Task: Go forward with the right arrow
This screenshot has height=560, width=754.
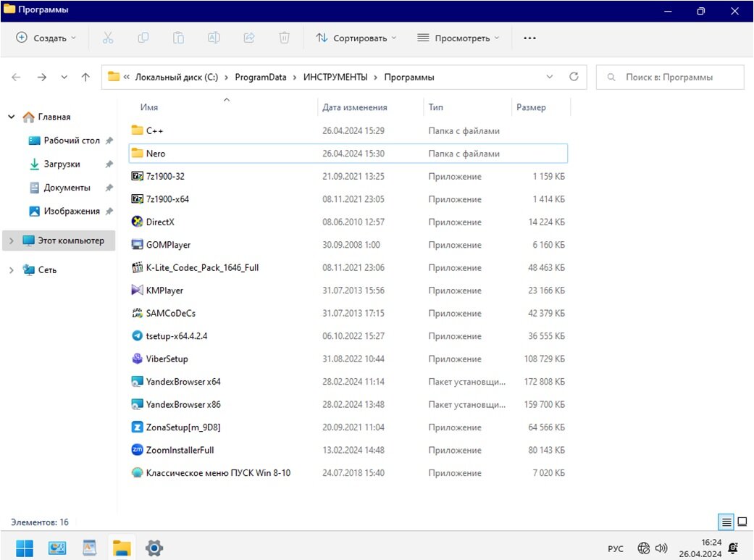Action: (x=42, y=77)
